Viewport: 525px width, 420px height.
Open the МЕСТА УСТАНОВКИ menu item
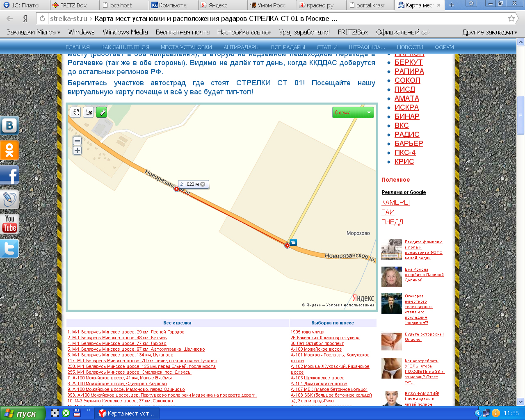pos(186,47)
